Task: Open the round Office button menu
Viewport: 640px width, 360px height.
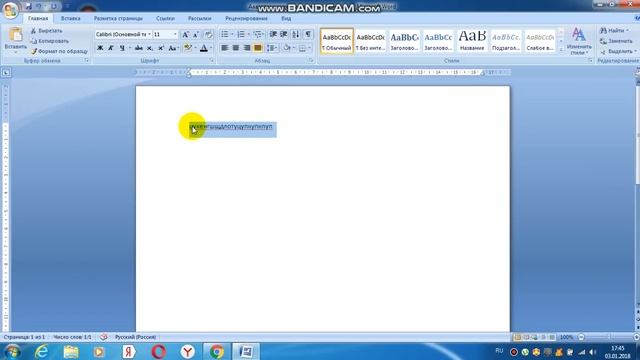Action: click(x=10, y=9)
